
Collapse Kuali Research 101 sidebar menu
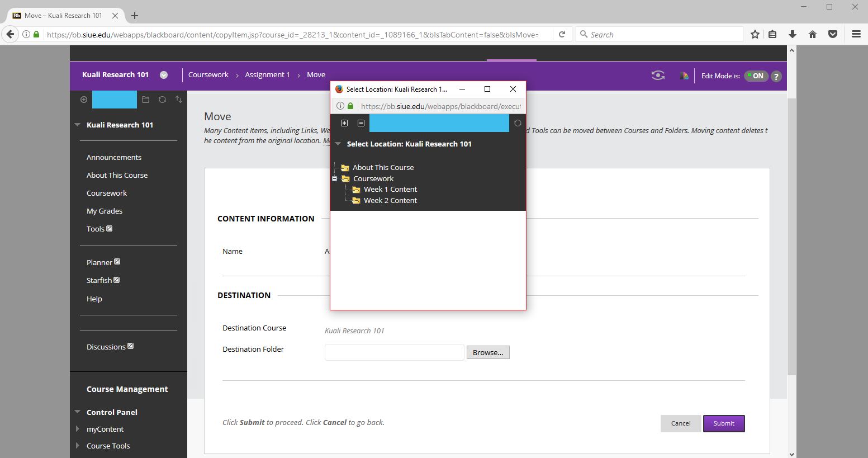click(x=78, y=125)
